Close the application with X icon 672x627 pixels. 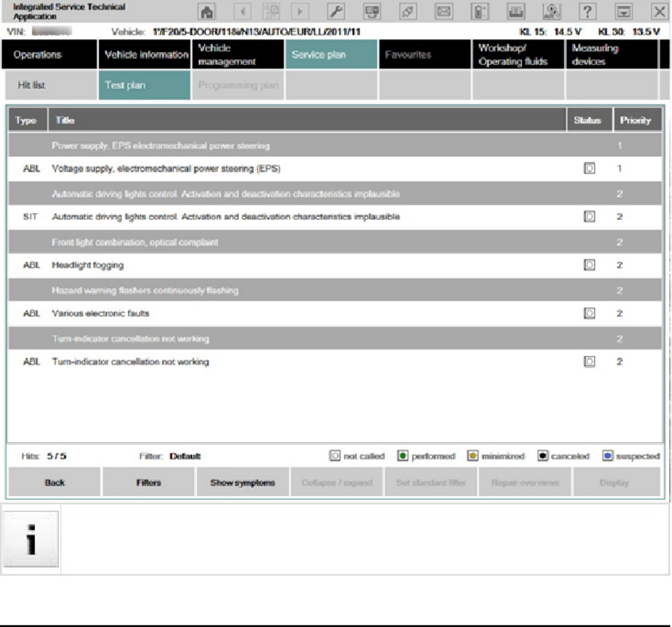tap(660, 12)
